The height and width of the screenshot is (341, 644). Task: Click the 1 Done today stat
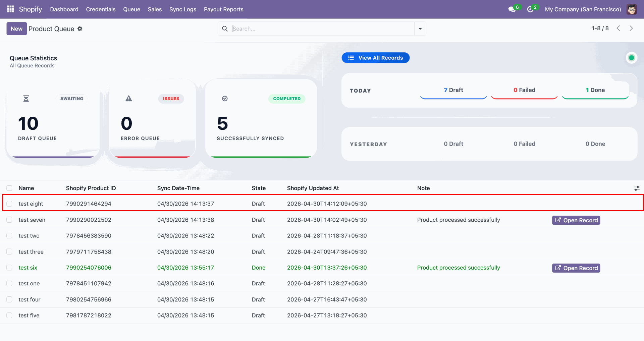[x=595, y=90]
